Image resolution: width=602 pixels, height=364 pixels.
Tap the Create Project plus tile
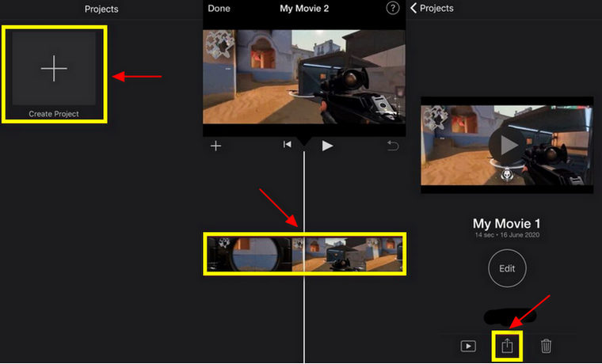(x=54, y=69)
